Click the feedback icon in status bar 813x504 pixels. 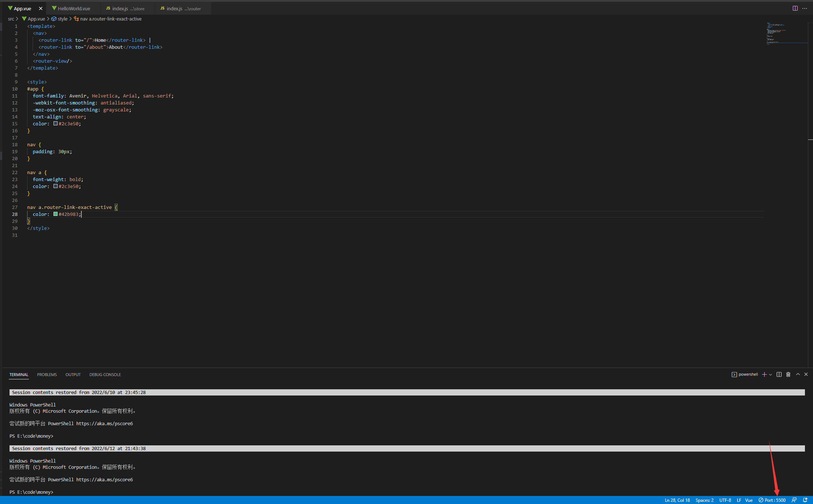794,500
